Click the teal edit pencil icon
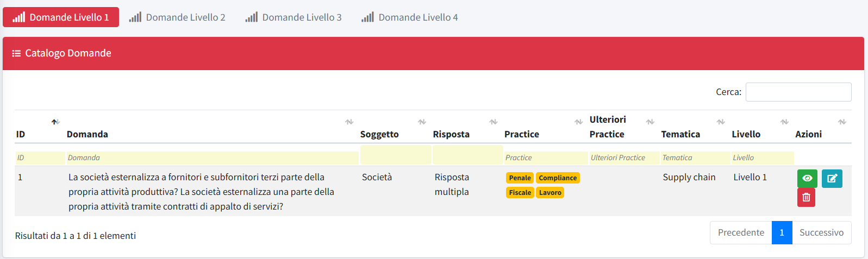The height and width of the screenshot is (259, 868). click(832, 178)
